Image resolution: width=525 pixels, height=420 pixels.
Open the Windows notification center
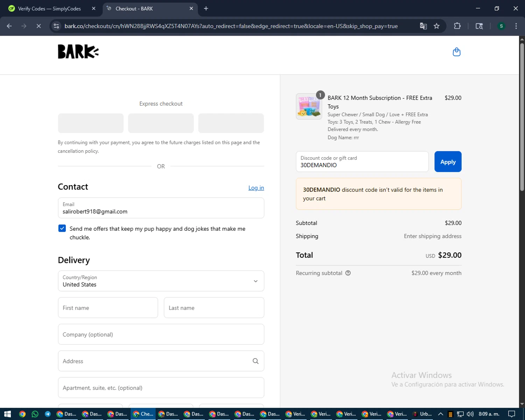point(511,414)
